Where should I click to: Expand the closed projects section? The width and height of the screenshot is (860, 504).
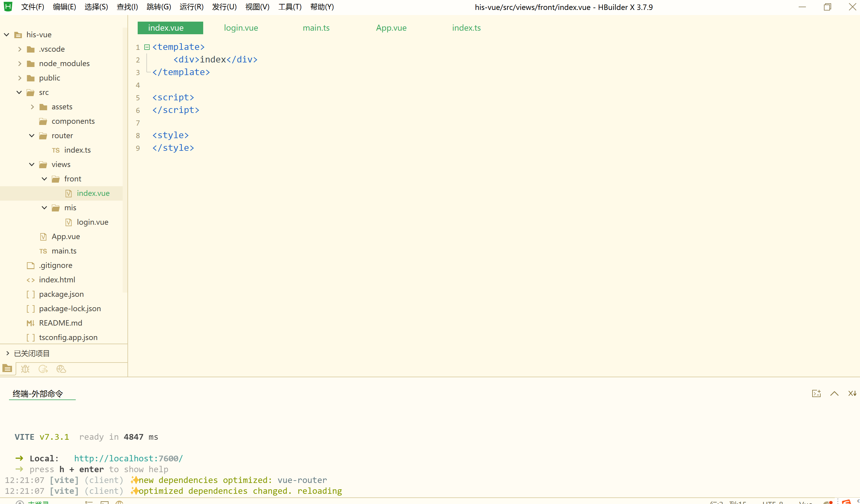point(8,353)
